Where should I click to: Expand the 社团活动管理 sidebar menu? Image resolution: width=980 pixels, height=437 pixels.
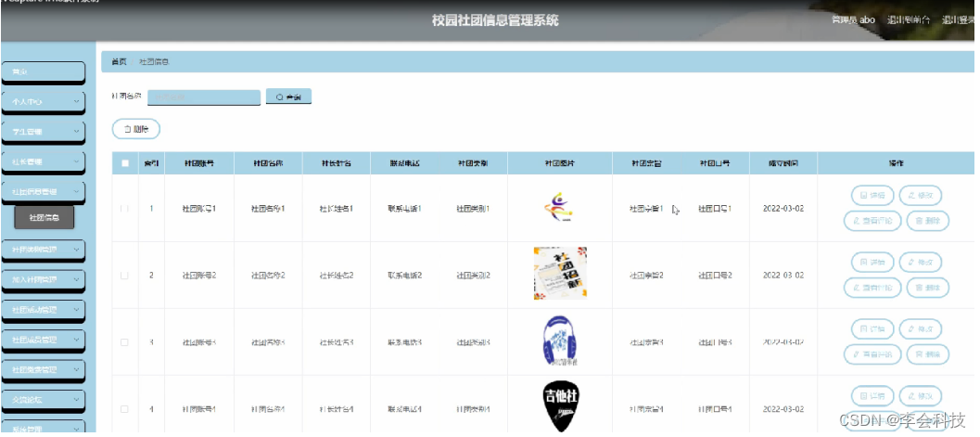click(44, 310)
